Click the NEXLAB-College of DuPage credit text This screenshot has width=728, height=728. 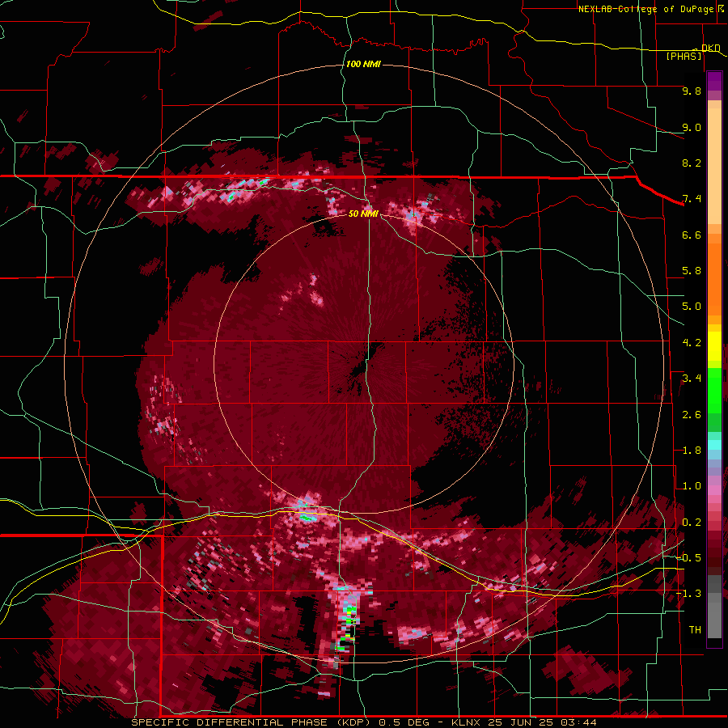click(646, 9)
